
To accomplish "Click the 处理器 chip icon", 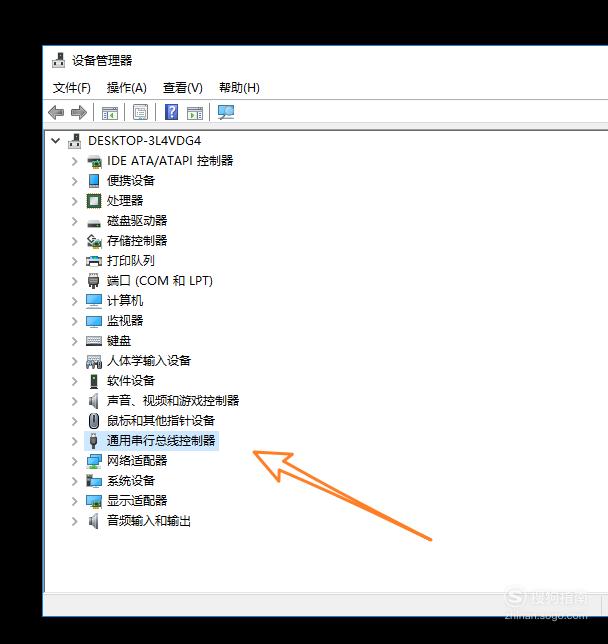I will pos(94,201).
